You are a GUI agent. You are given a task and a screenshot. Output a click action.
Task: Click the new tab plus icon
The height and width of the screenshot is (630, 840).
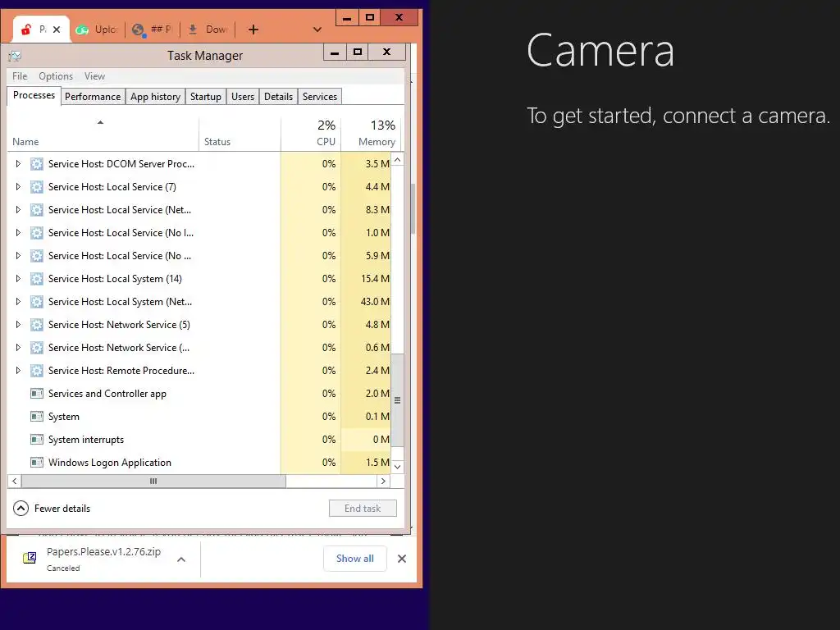253,30
